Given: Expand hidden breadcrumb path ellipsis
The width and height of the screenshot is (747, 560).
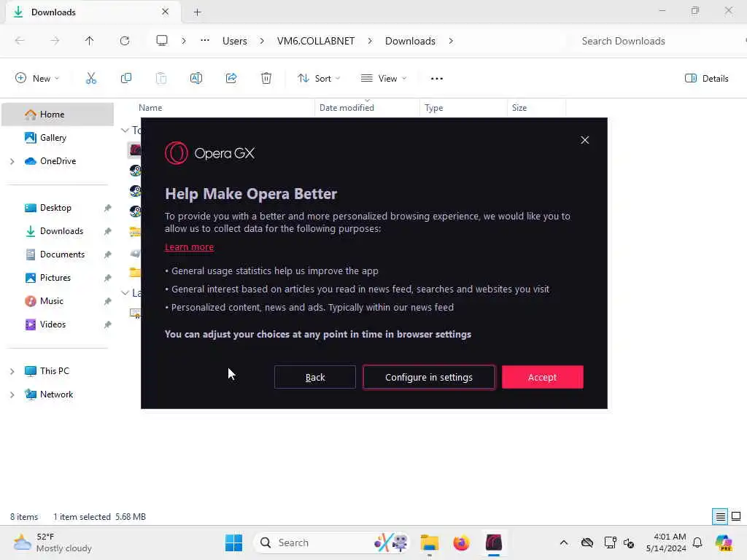Looking at the screenshot, I should (x=205, y=41).
